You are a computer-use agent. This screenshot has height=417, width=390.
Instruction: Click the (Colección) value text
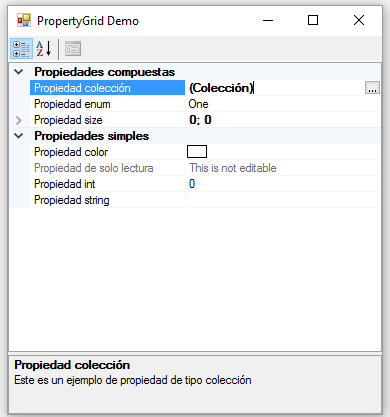point(221,88)
